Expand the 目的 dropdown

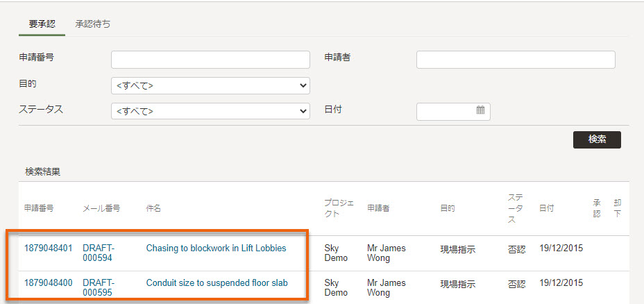click(x=210, y=86)
